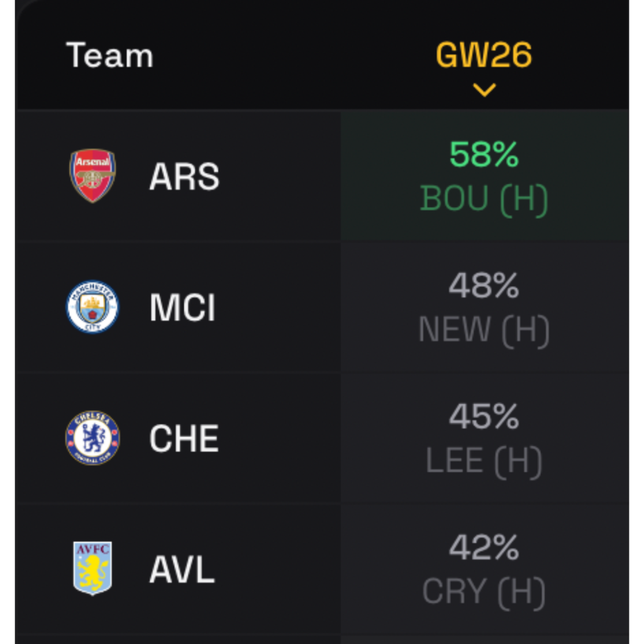This screenshot has width=644, height=644.
Task: Toggle selection of the MCI 48% cell
Action: 484,306
